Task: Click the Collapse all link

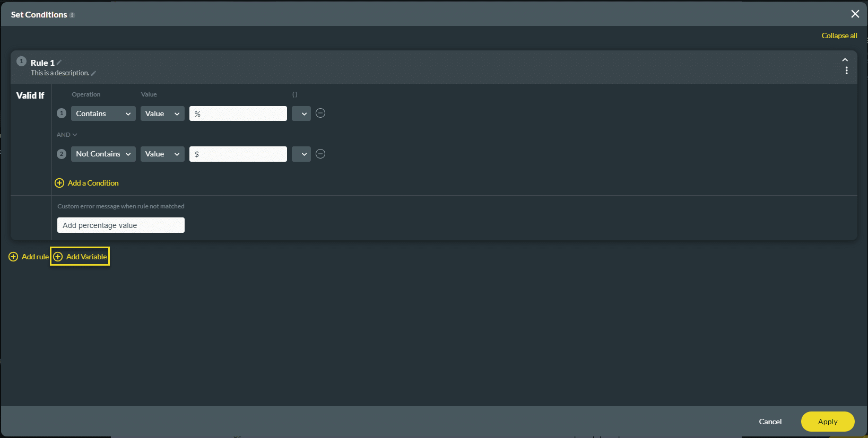Action: [x=839, y=35]
